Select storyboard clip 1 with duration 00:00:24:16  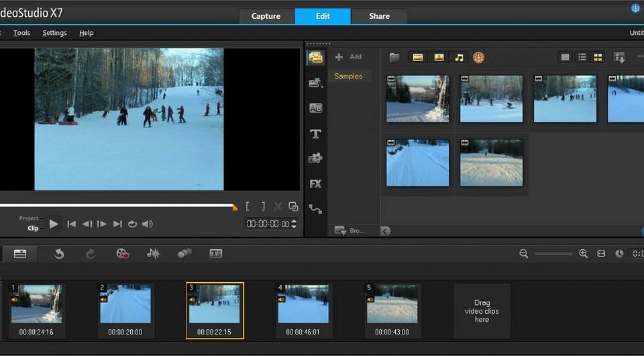pos(36,310)
